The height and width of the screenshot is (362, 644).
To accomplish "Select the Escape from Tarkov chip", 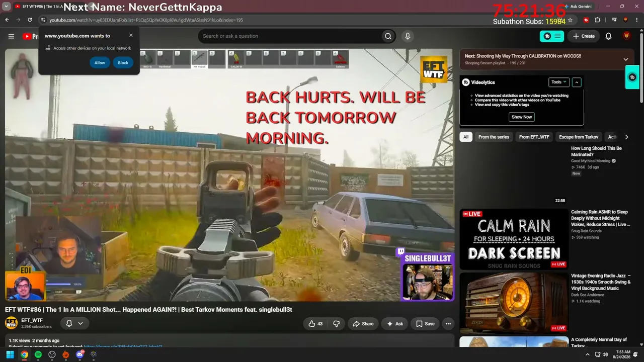I will [x=579, y=137].
